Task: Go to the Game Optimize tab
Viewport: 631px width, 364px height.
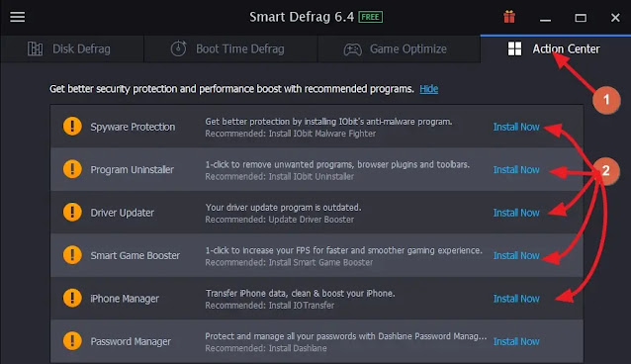Action: point(399,48)
